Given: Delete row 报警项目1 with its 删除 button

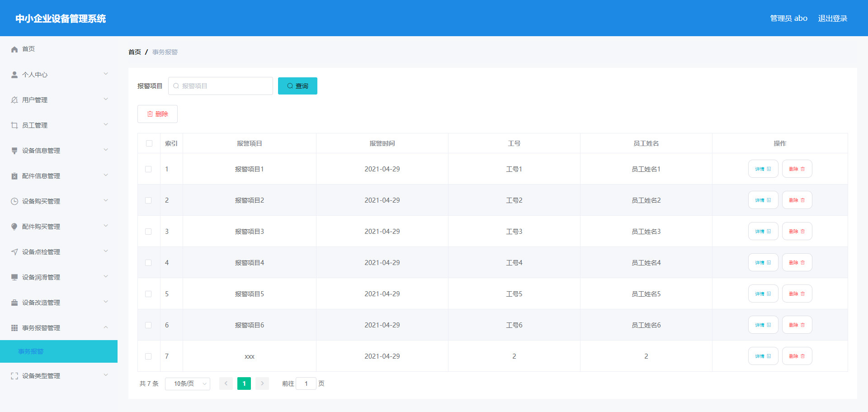Looking at the screenshot, I should click(797, 169).
